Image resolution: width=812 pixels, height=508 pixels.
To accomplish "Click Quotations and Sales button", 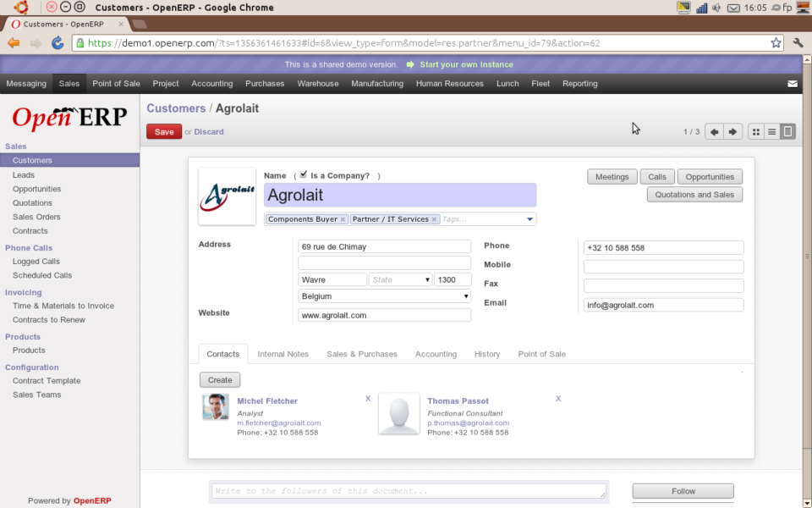I will pos(694,195).
